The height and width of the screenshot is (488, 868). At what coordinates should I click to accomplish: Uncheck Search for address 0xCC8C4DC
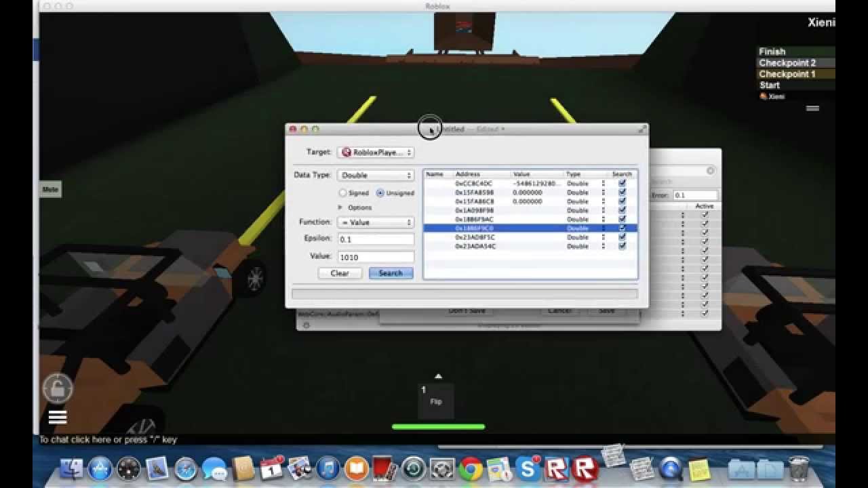(622, 183)
